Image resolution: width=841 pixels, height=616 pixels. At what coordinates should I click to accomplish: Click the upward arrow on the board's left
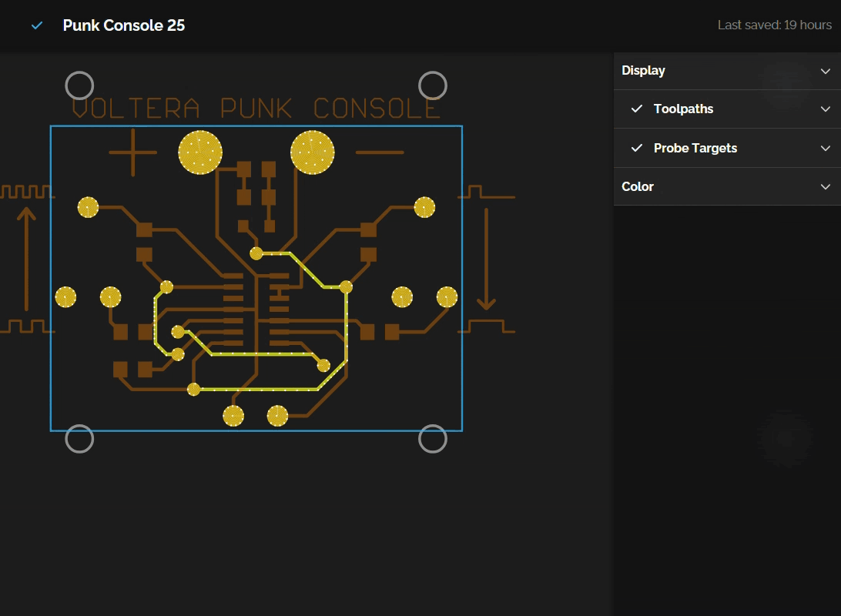pyautogui.click(x=26, y=258)
